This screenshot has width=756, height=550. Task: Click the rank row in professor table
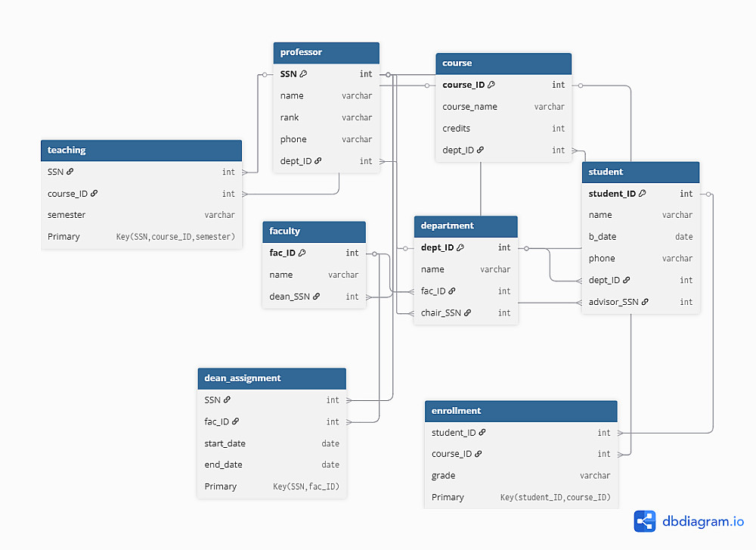326,117
